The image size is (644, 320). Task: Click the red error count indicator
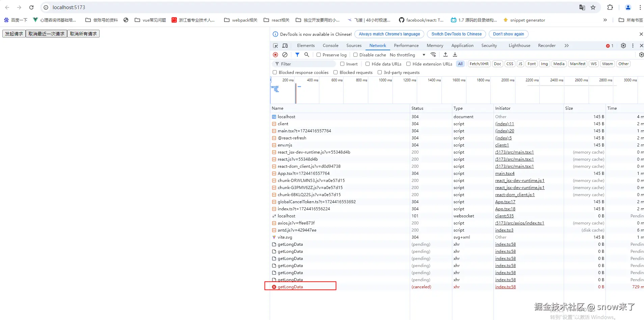click(x=610, y=46)
